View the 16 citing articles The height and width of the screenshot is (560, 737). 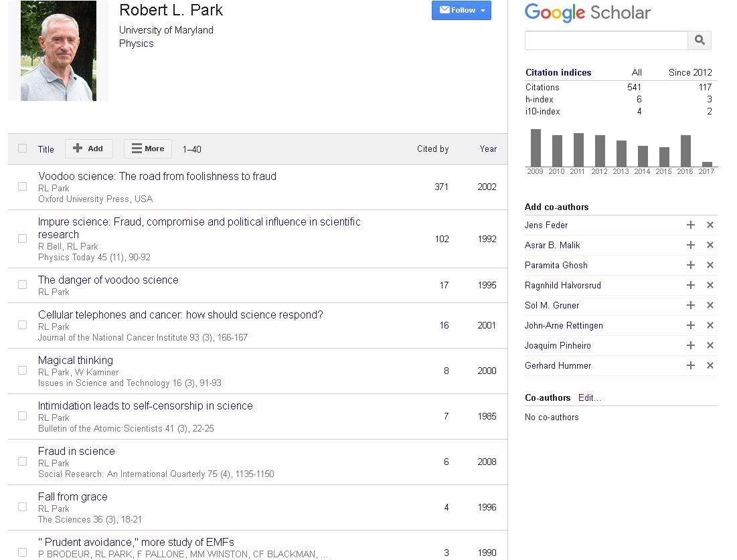coord(444,326)
